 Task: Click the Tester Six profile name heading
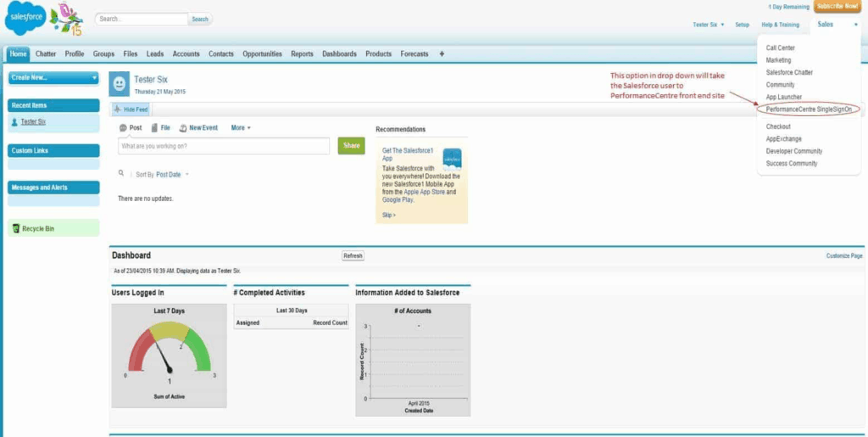pos(151,80)
